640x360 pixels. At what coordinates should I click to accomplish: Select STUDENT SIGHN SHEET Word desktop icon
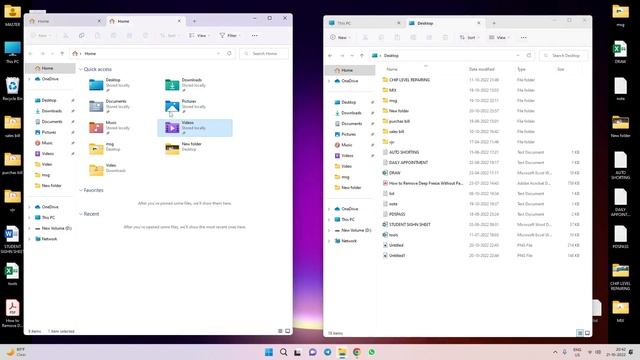click(12, 240)
